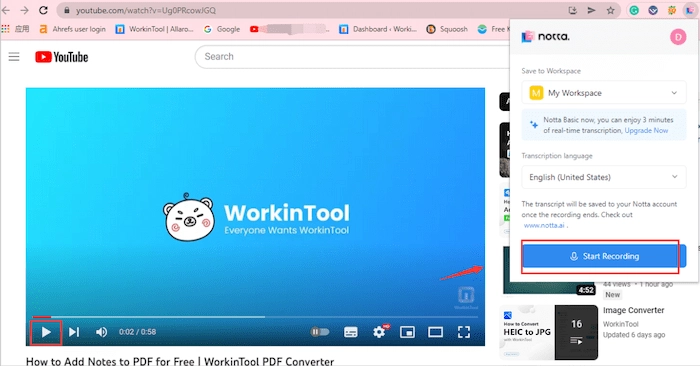Open the Apps bookmarks grid icon
Image resolution: width=700 pixels, height=366 pixels.
click(5, 29)
